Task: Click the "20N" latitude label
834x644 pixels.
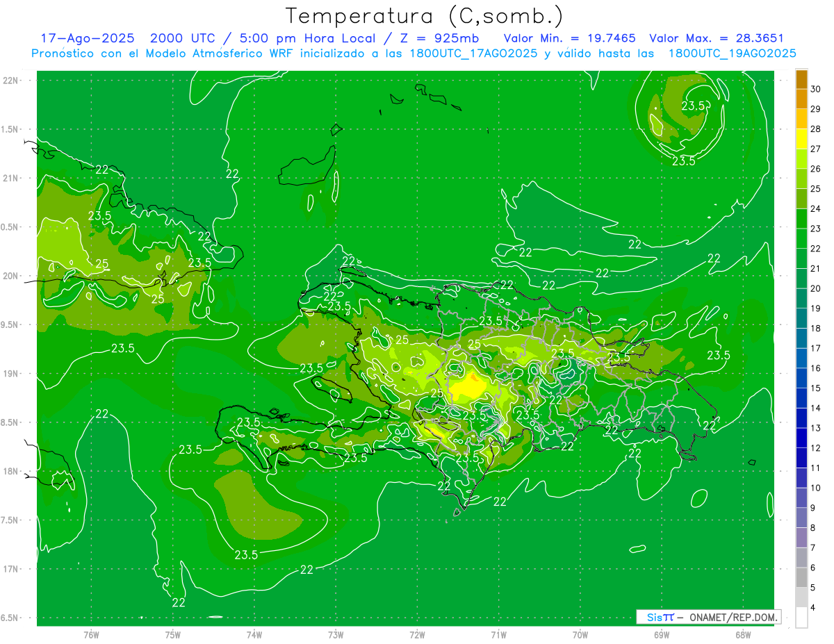Action: (10, 276)
